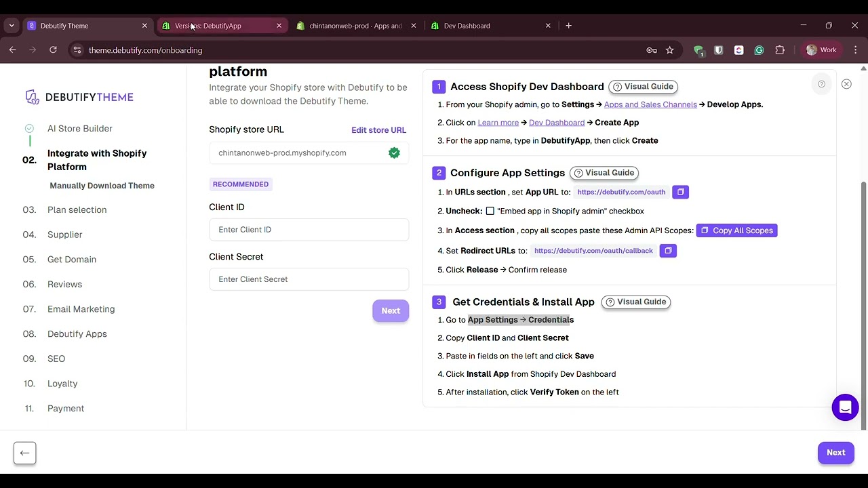Screen dimensions: 868x488
Task: Close the Versions: DebutifyApp tab
Action: 279,26
